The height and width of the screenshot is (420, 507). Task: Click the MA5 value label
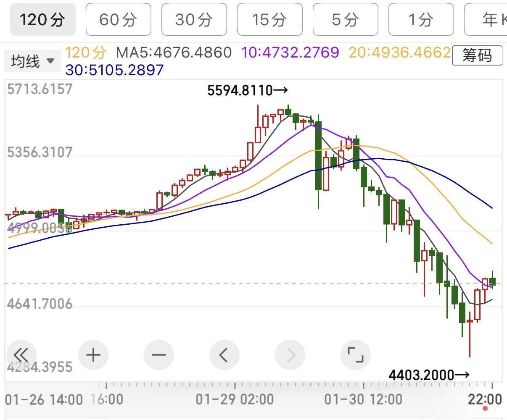point(174,52)
